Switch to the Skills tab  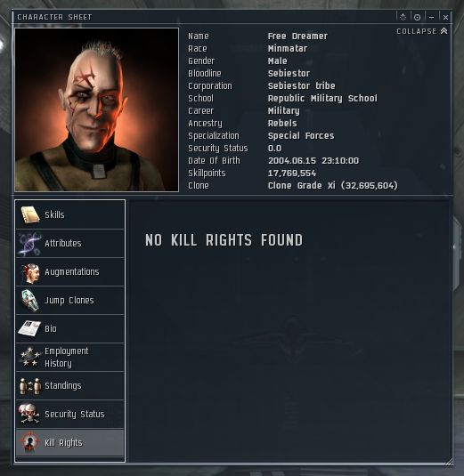point(69,215)
